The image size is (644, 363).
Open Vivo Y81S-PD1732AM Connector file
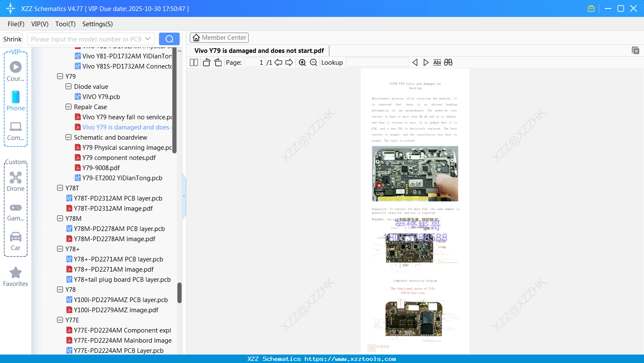(123, 66)
